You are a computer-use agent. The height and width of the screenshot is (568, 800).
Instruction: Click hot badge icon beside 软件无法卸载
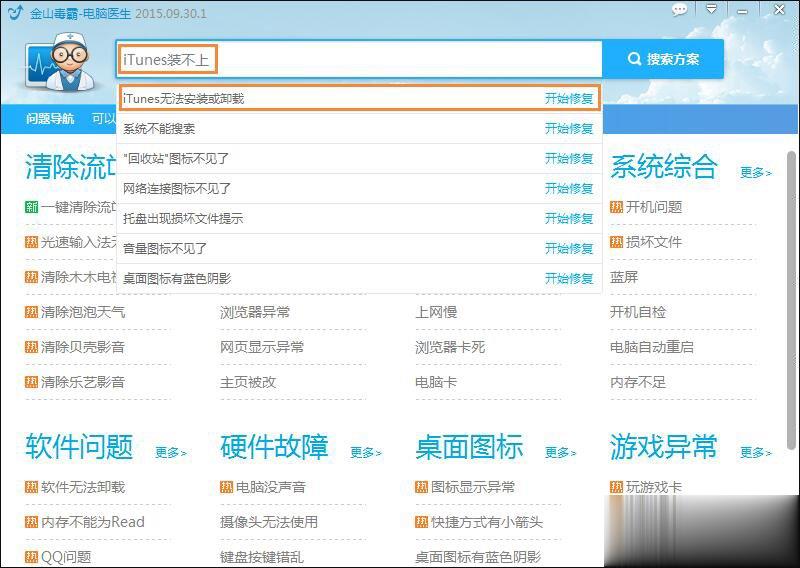[31, 487]
